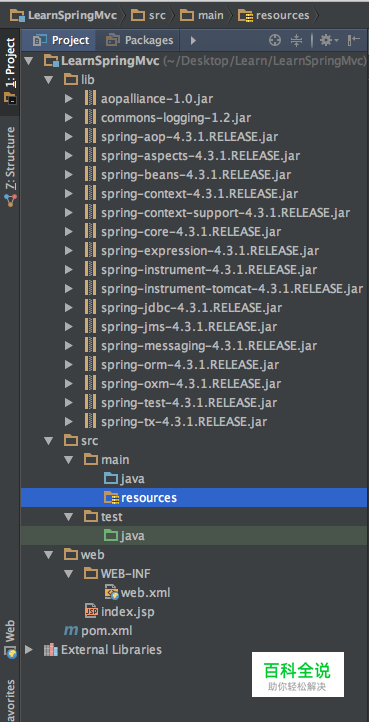
Task: Open the Web tool window tab
Action: (10, 639)
